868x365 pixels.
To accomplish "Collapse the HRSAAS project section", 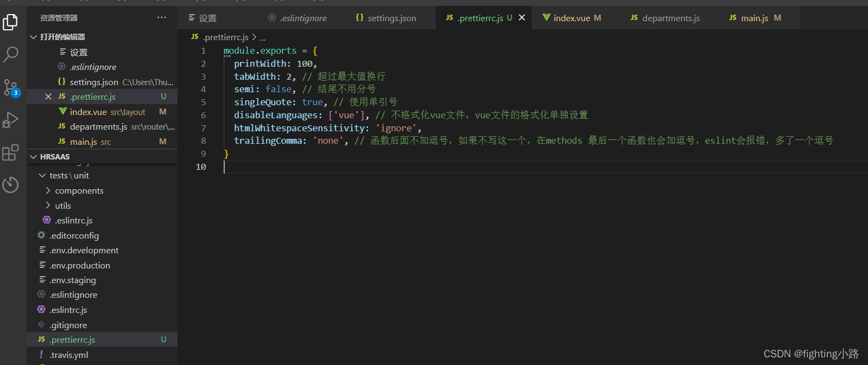I will tap(34, 157).
